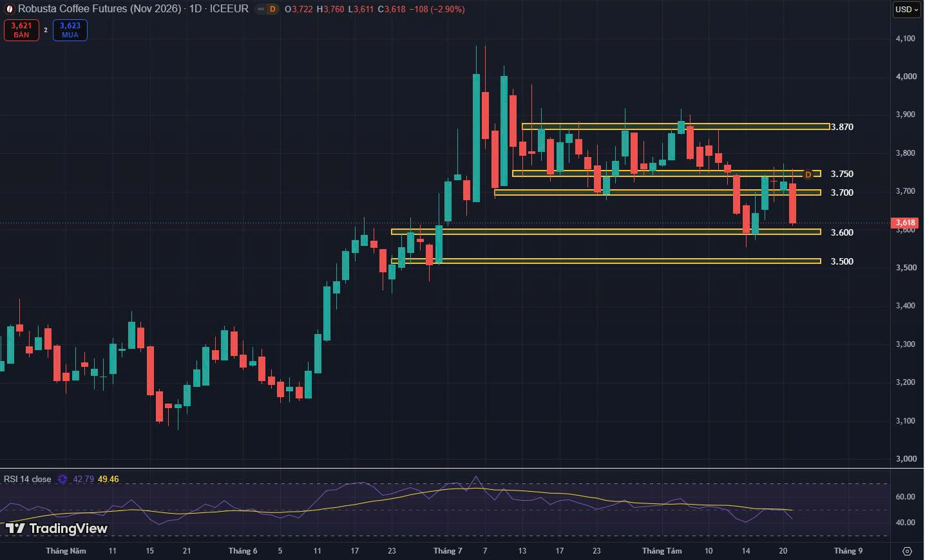Click the market status dash indicator
Screen dimensions: 925x560
[x=260, y=9]
